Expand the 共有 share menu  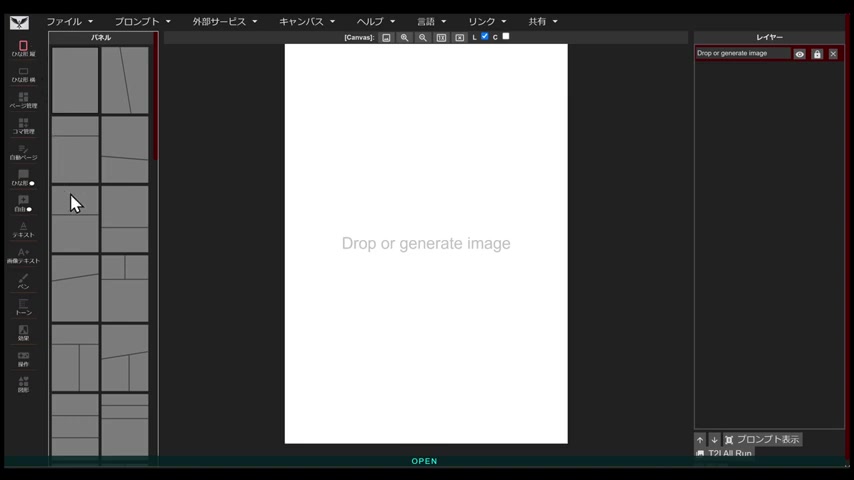[542, 21]
